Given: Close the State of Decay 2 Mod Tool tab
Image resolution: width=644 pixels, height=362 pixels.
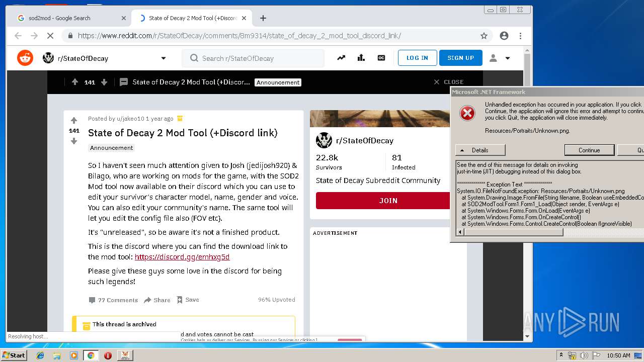Looking at the screenshot, I should (244, 18).
